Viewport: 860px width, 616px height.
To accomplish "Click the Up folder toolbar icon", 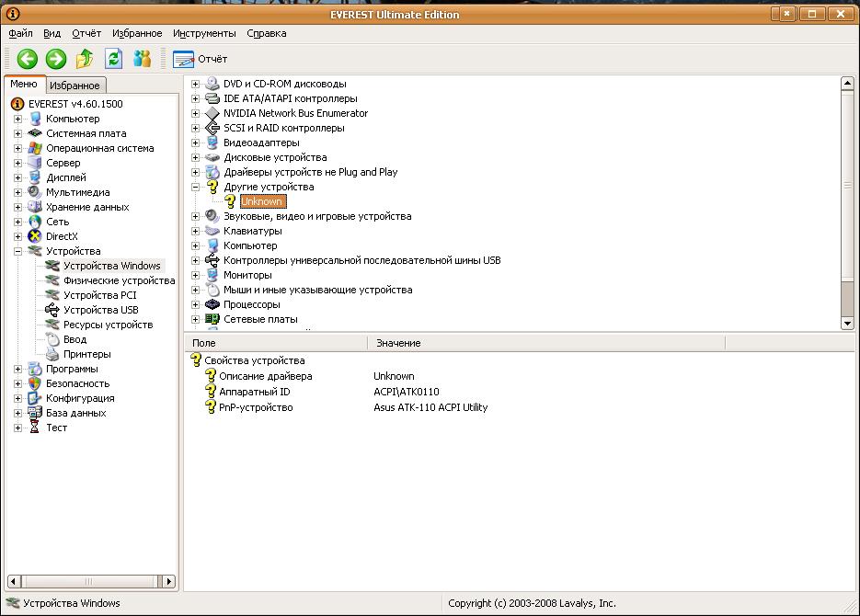I will [85, 59].
